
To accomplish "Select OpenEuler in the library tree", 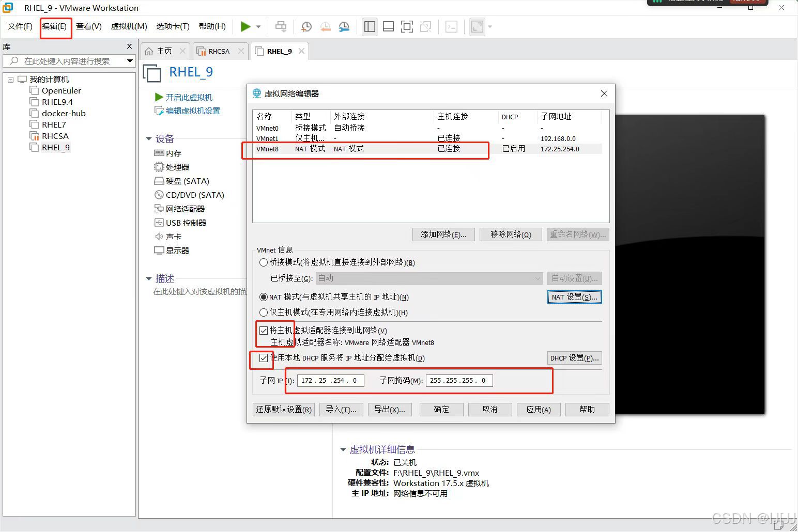I will coord(62,91).
